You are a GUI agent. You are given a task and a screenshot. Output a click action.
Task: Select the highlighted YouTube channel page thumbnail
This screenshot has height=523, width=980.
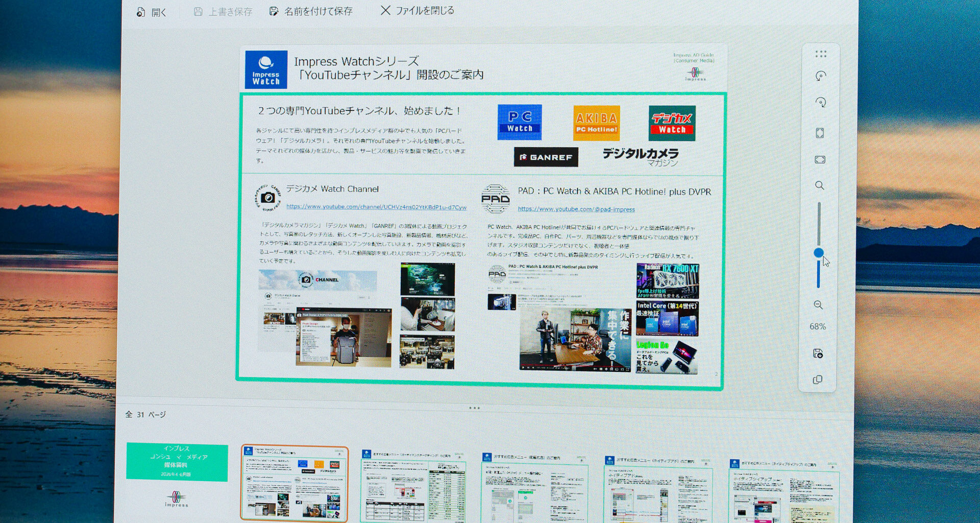(295, 483)
